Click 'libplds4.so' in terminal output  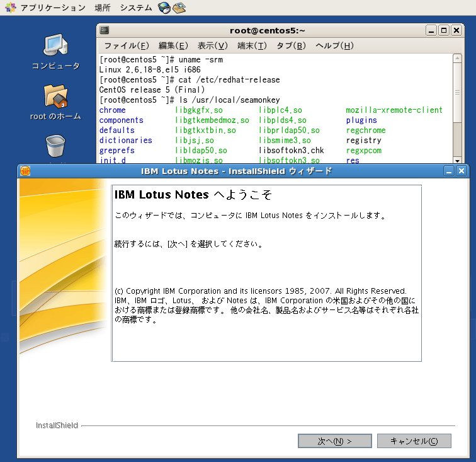click(x=283, y=120)
